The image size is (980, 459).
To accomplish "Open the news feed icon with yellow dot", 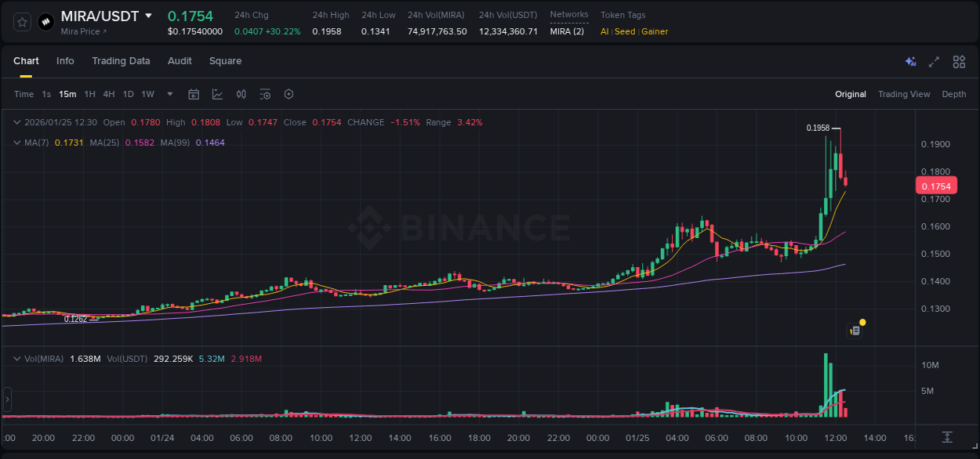I will click(856, 328).
